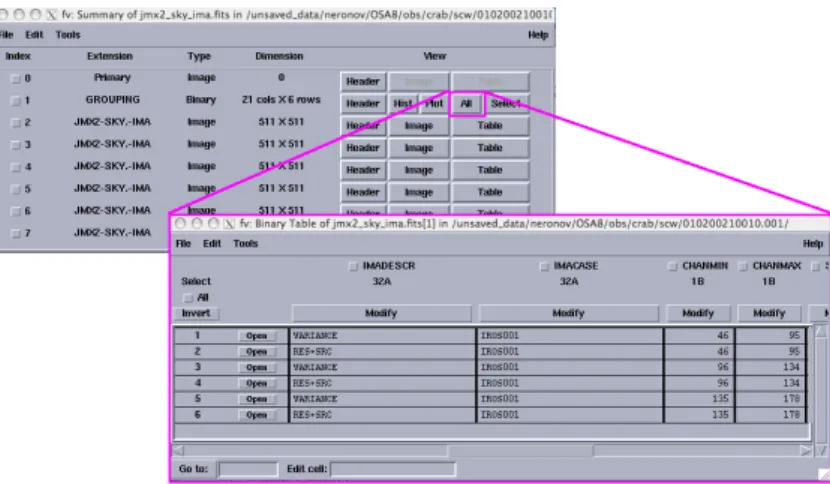
Task: Click Image button for index 2
Action: point(419,126)
